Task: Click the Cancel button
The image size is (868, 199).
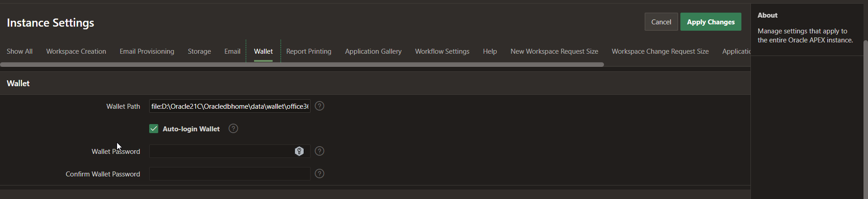Action: (x=661, y=22)
